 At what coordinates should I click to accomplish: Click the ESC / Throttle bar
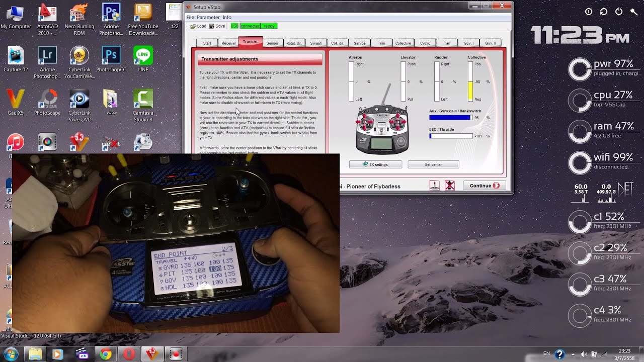pyautogui.click(x=451, y=136)
